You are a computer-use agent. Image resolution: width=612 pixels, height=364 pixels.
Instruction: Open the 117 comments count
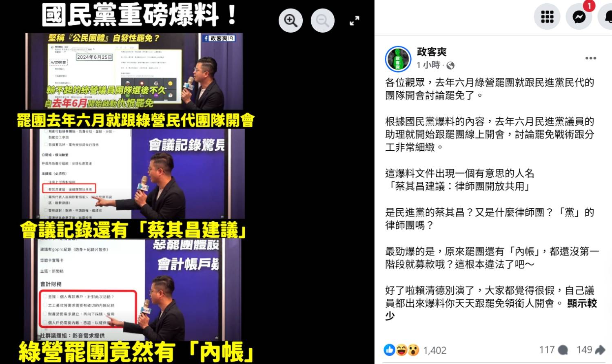(554, 350)
